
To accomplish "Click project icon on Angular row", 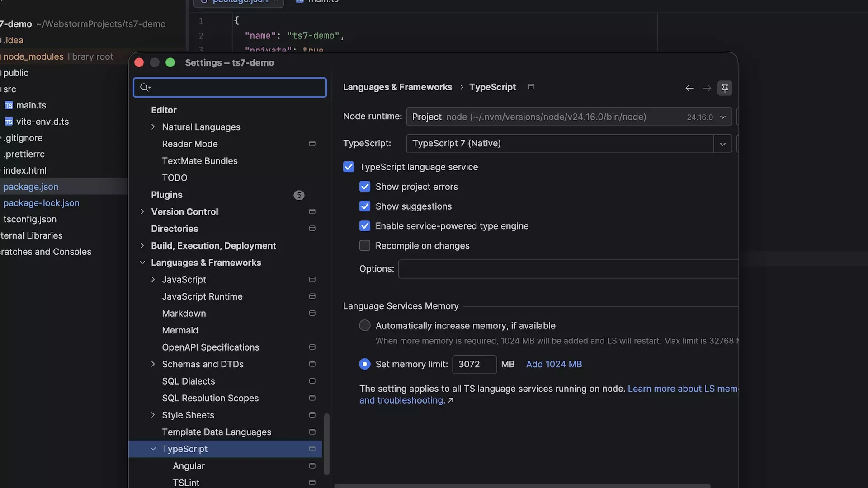I will (x=312, y=466).
